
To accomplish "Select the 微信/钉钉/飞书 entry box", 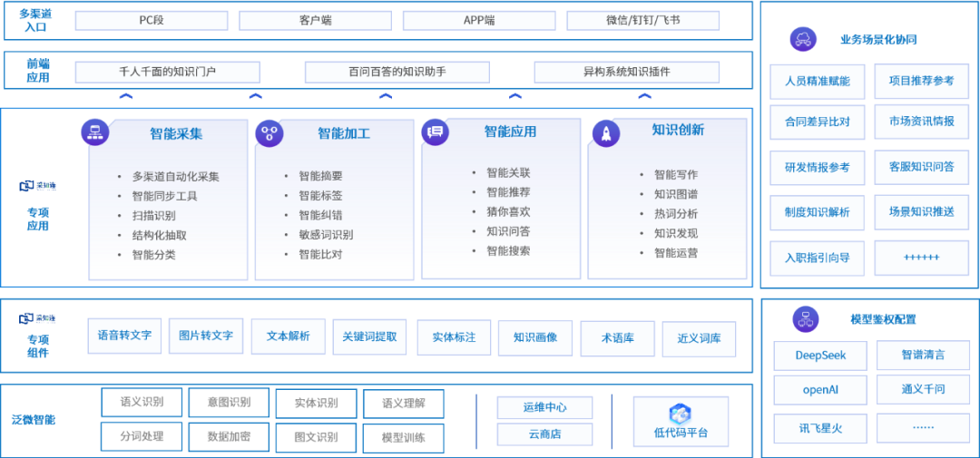I will click(x=643, y=20).
